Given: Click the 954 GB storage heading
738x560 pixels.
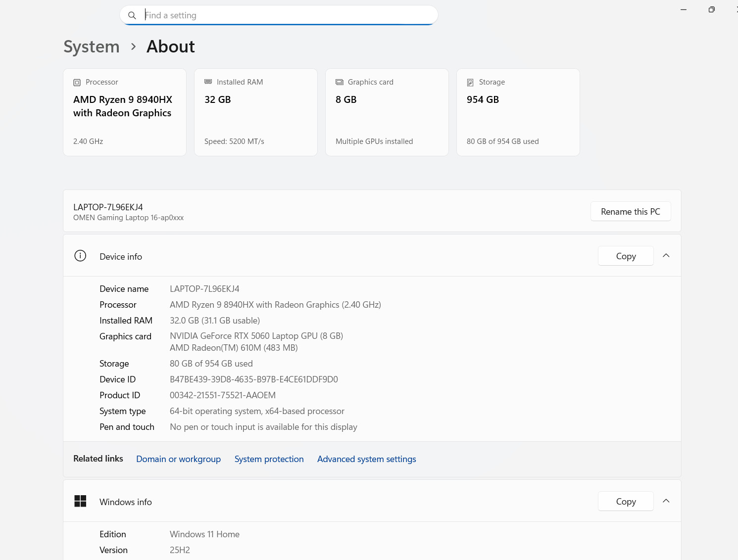Looking at the screenshot, I should [x=483, y=99].
